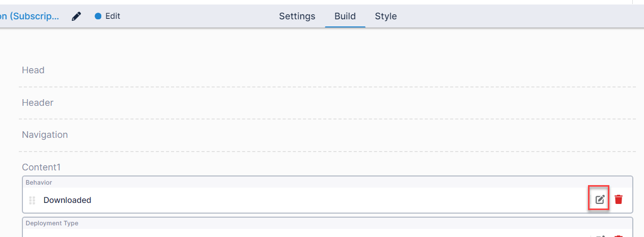Screen dimensions: 644x237
Task: Delete the Downloaded behavior with the trash icon
Action: click(619, 199)
